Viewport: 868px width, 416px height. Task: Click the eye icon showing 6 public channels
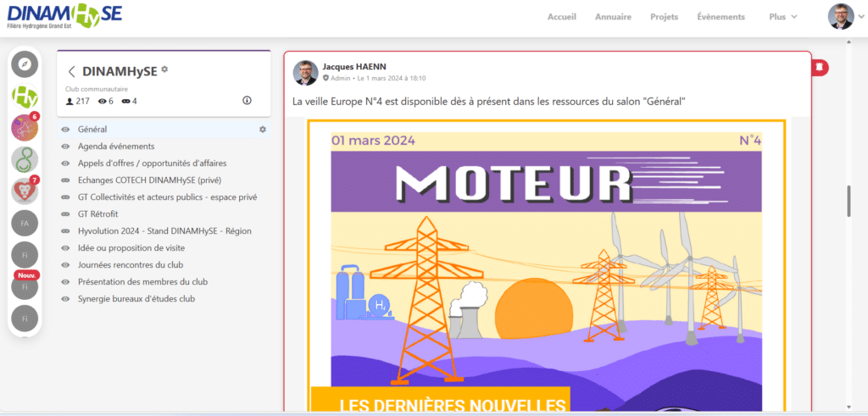coord(102,101)
